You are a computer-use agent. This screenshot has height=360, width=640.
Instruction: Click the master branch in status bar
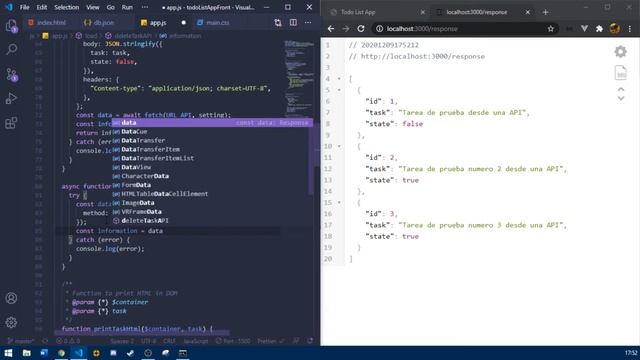click(20, 341)
